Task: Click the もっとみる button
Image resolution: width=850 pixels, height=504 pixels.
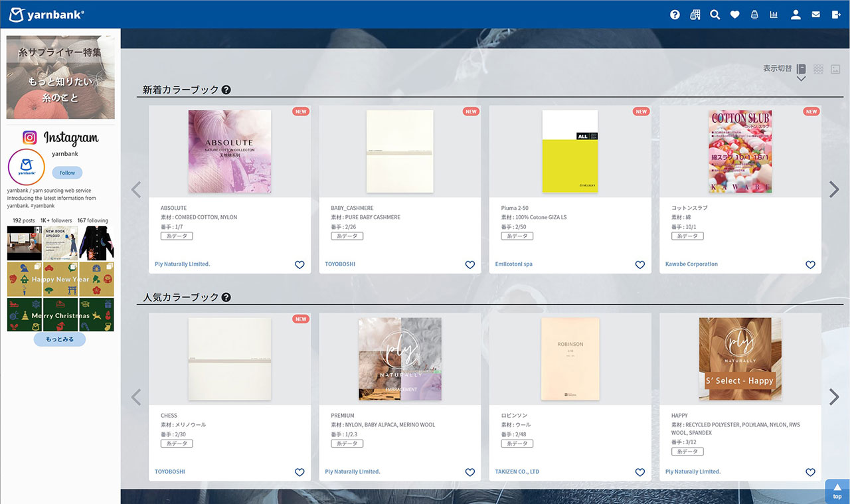Action: tap(60, 339)
